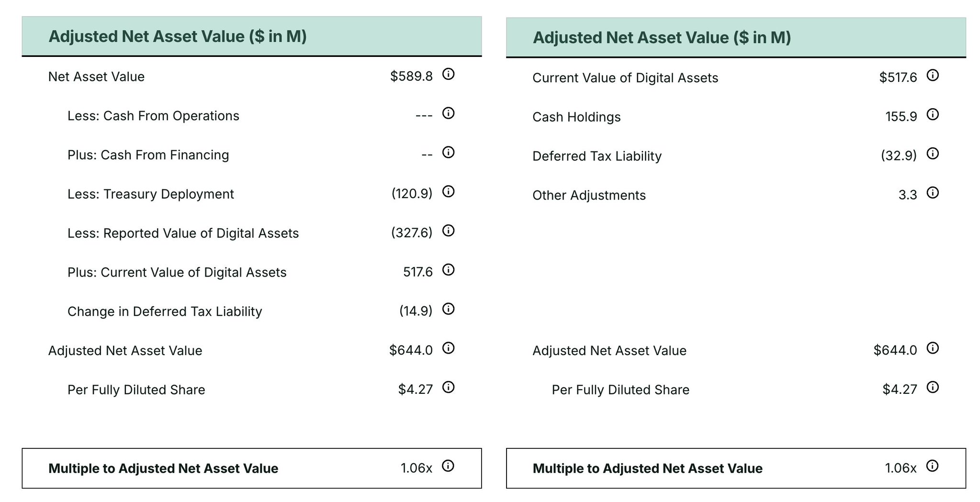The image size is (980, 502).
Task: Open info for left Multiple to Adjusted NAV 1.06x
Action: click(x=448, y=466)
